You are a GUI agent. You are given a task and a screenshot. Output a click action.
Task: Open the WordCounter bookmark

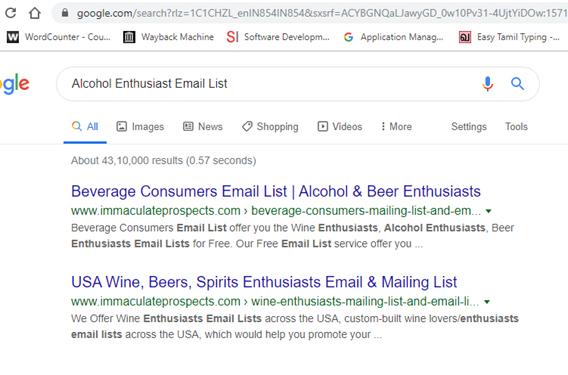tap(58, 37)
